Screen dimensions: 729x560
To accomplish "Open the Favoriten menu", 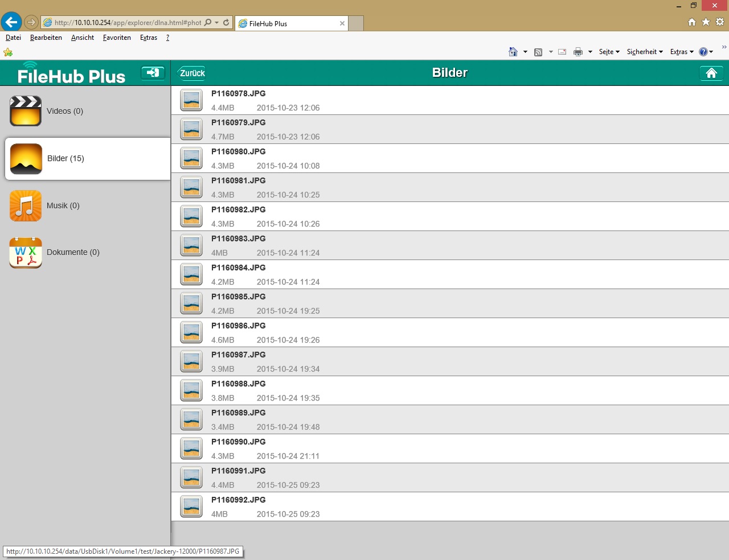I will [117, 38].
